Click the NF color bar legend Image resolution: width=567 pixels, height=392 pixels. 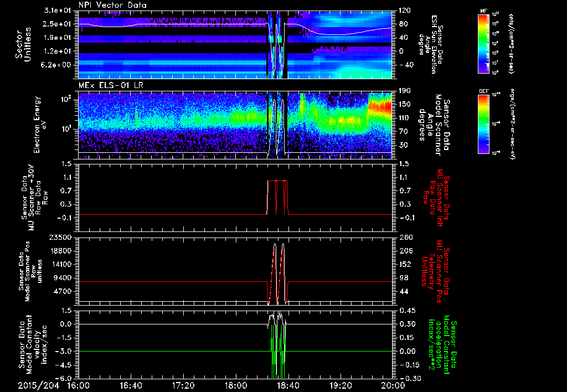click(x=483, y=44)
